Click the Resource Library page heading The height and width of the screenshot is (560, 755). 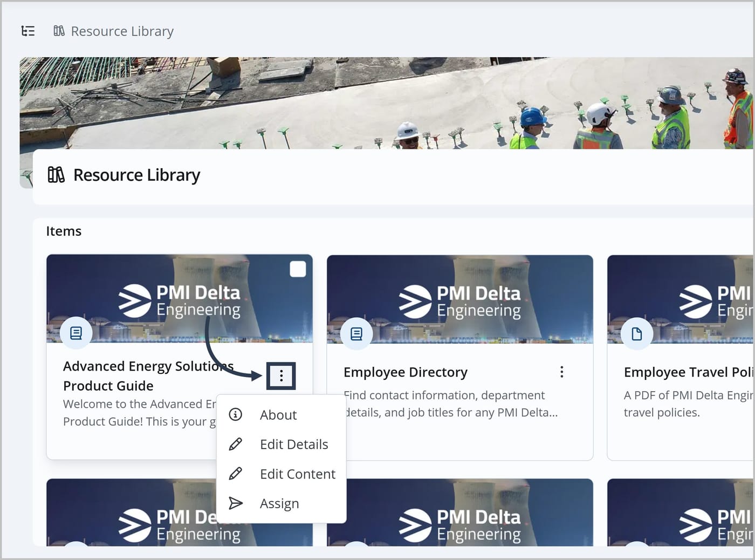[x=137, y=175]
